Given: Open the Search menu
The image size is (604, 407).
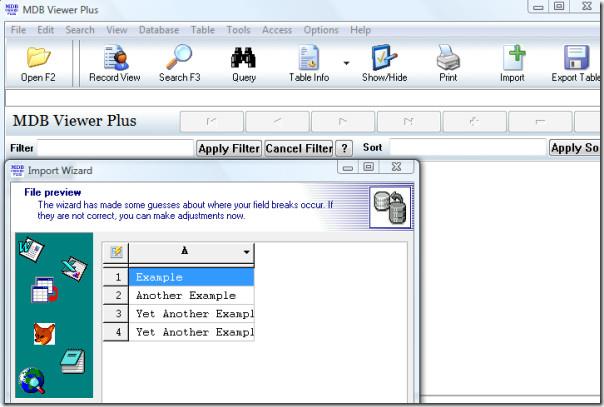Looking at the screenshot, I should tap(80, 30).
